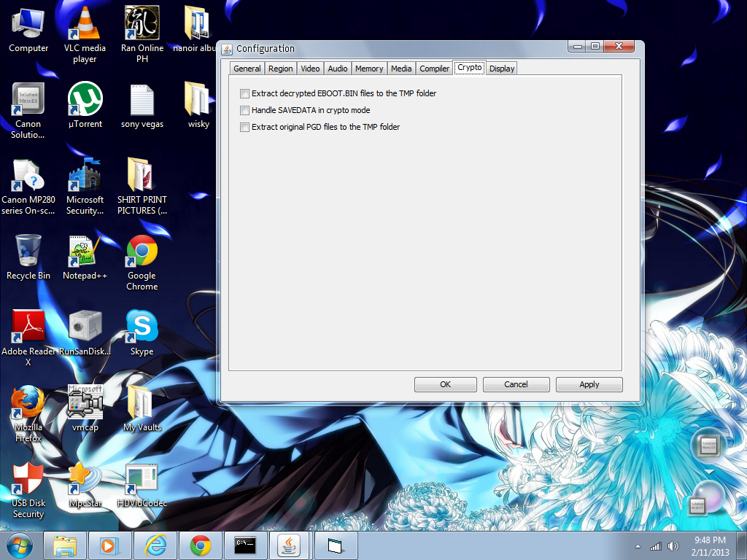Switch to command prompt taskbar window
This screenshot has width=747, height=560.
[x=246, y=545]
